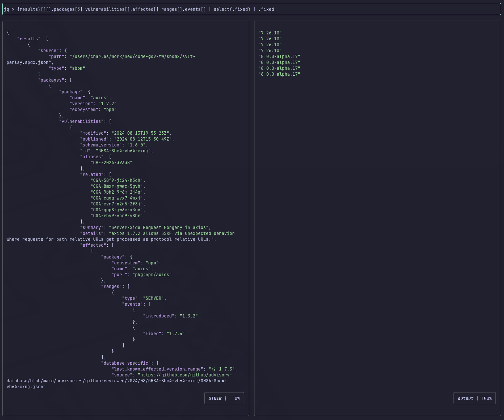Image resolution: width=504 pixels, height=420 pixels.
Task: Click the STDIN 0% indicator
Action: tap(224, 398)
